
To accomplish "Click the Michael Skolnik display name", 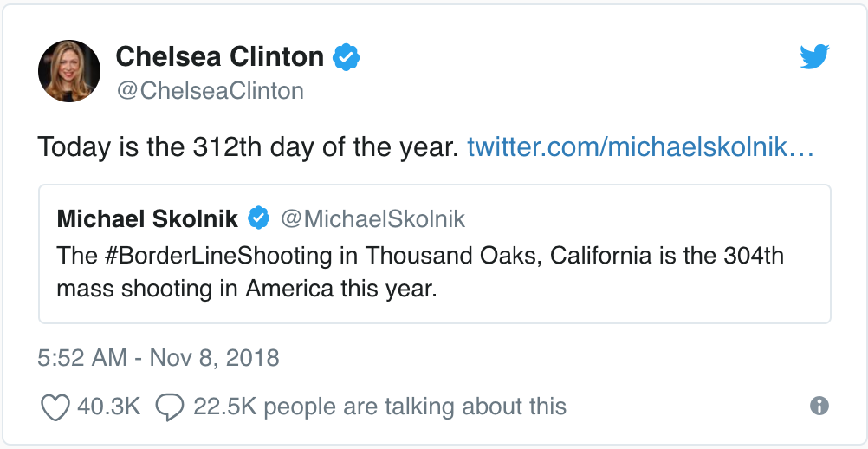I will coord(147,219).
